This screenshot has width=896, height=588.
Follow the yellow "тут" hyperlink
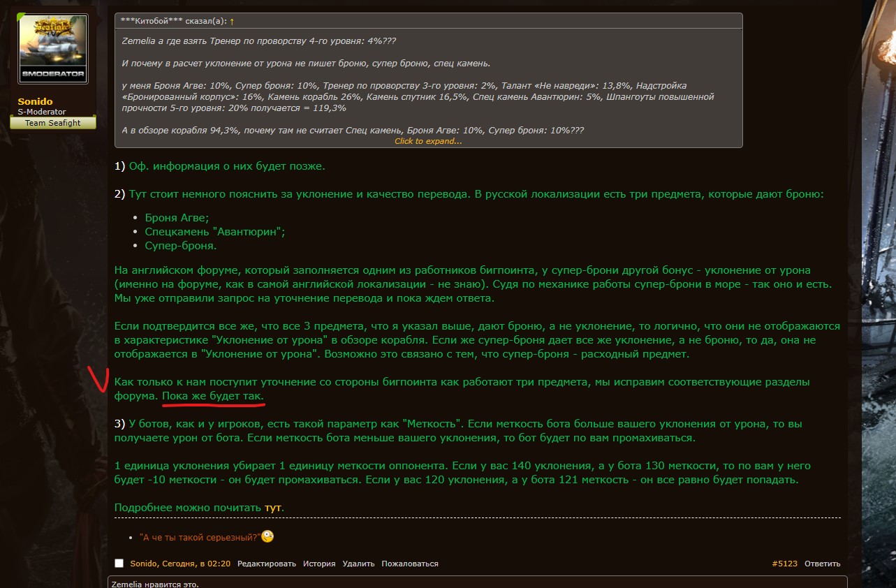pyautogui.click(x=272, y=508)
